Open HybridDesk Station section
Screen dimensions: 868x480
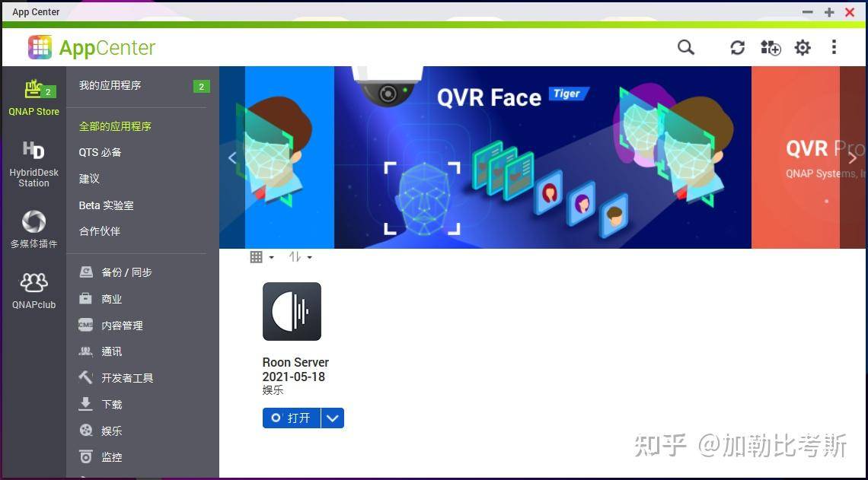coord(34,164)
